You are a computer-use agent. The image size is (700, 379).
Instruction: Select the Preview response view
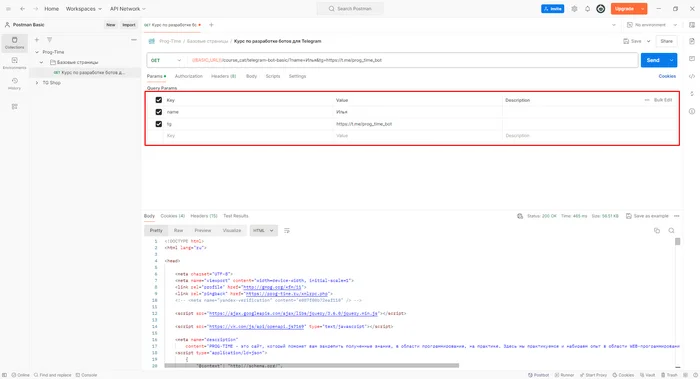point(203,231)
